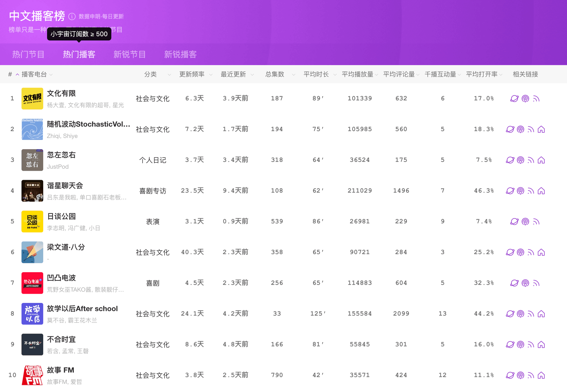The width and height of the screenshot is (567, 392).
Task: Click the Apple Podcasts icon for 日谈公园
Action: tap(525, 222)
